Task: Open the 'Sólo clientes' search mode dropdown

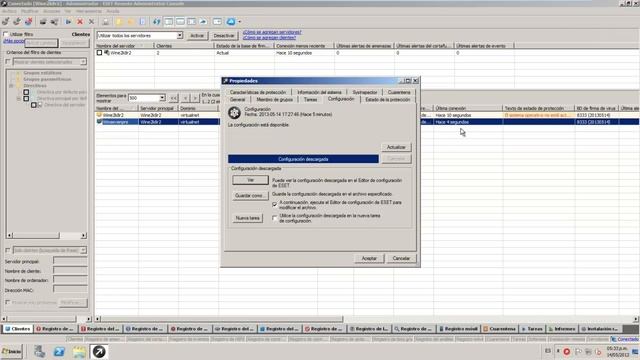Action: pyautogui.click(x=83, y=250)
